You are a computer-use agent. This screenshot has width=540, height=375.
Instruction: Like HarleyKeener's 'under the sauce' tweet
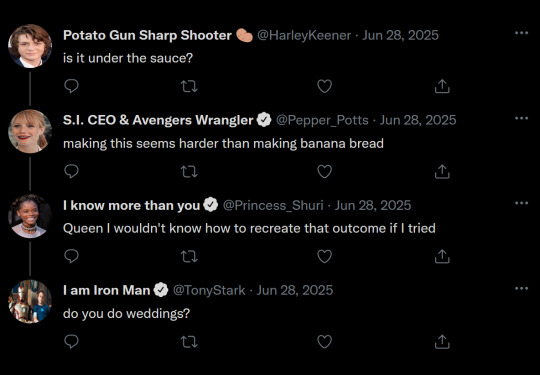click(x=324, y=86)
